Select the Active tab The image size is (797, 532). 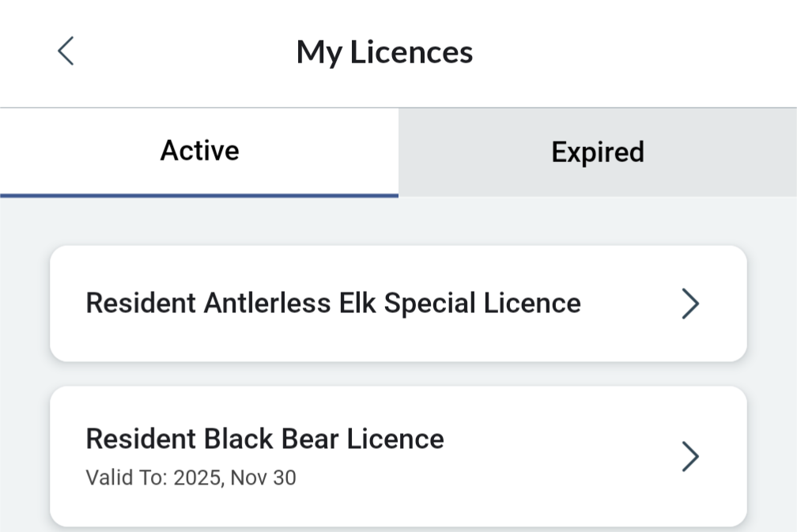pyautogui.click(x=199, y=151)
